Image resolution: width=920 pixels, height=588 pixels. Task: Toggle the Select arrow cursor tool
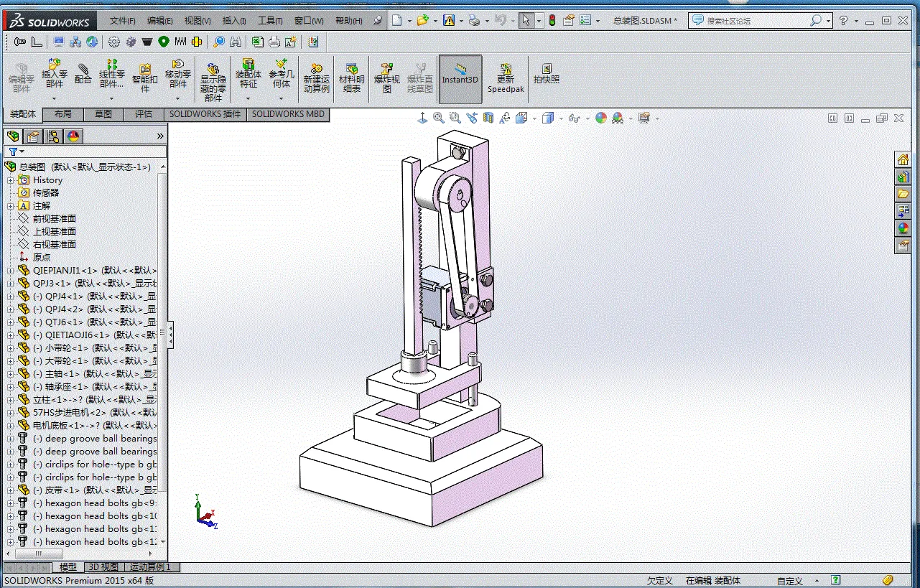pos(526,21)
